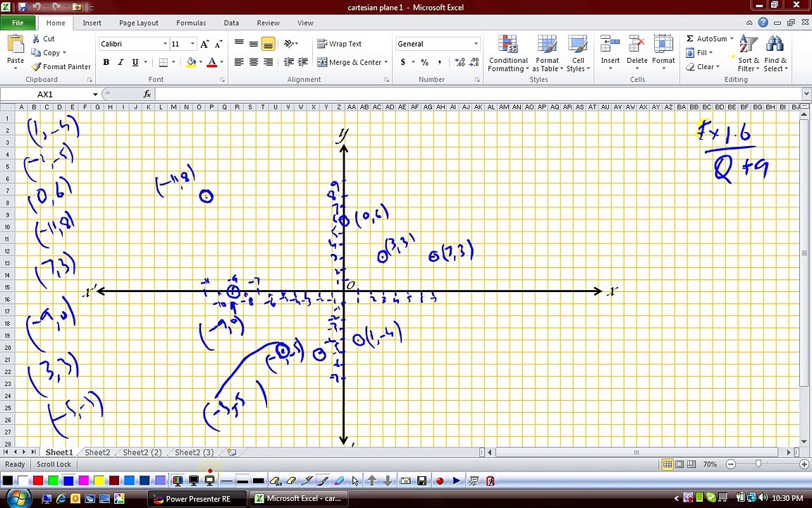Viewport: 812px width, 508px height.
Task: Switch to Page Layout view in status bar
Action: click(679, 464)
